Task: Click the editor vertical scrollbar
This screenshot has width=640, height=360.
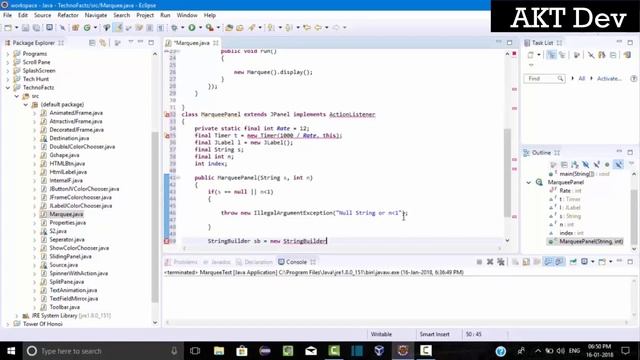Action: (x=507, y=172)
